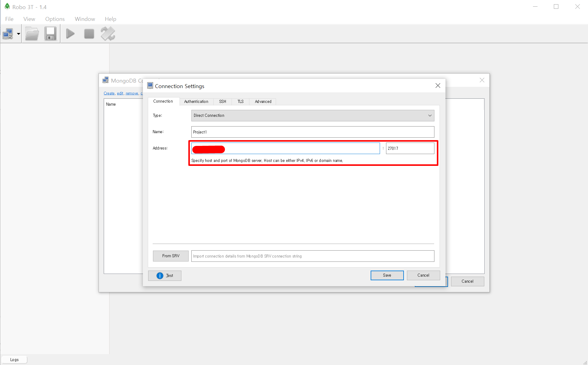Image resolution: width=588 pixels, height=365 pixels.
Task: Click the Save button
Action: pyautogui.click(x=387, y=275)
